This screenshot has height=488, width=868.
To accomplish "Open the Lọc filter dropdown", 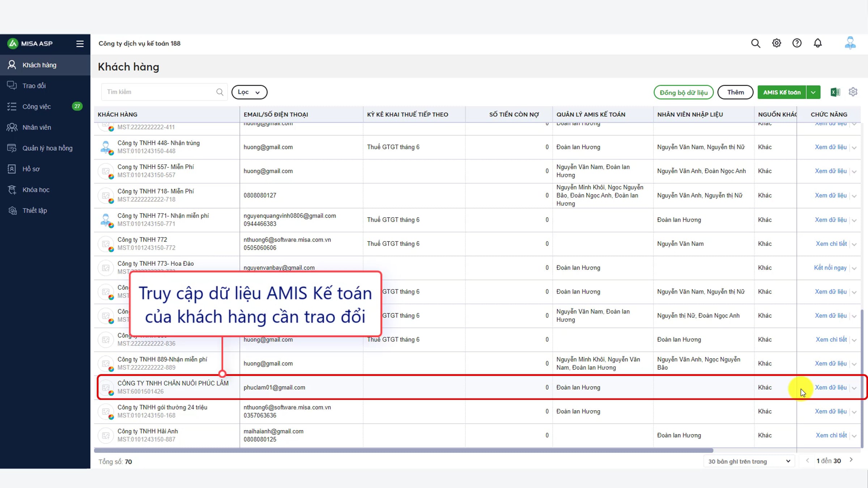I will [x=249, y=92].
